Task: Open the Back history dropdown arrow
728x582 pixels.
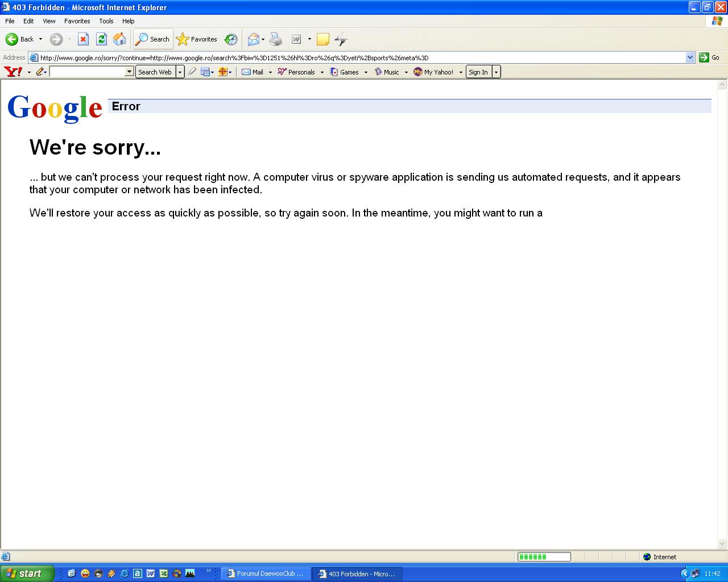Action: point(40,39)
